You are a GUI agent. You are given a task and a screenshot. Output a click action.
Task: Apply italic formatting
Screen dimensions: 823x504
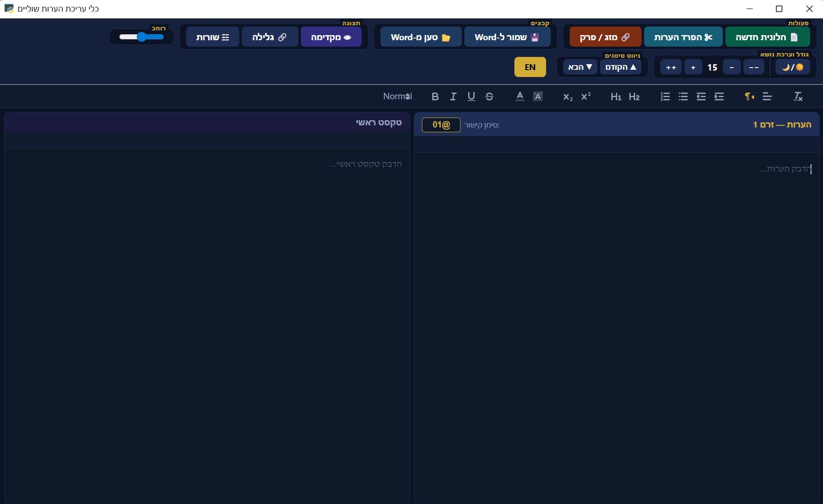(453, 97)
